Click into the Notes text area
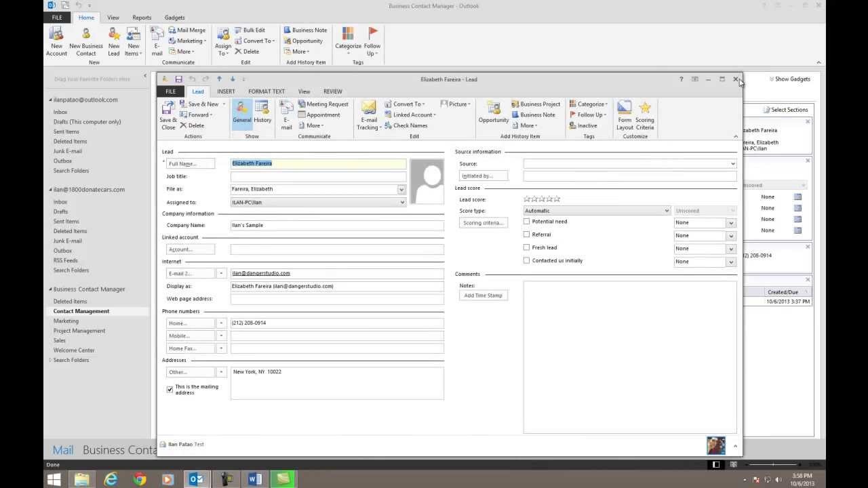The height and width of the screenshot is (488, 868). pos(630,357)
